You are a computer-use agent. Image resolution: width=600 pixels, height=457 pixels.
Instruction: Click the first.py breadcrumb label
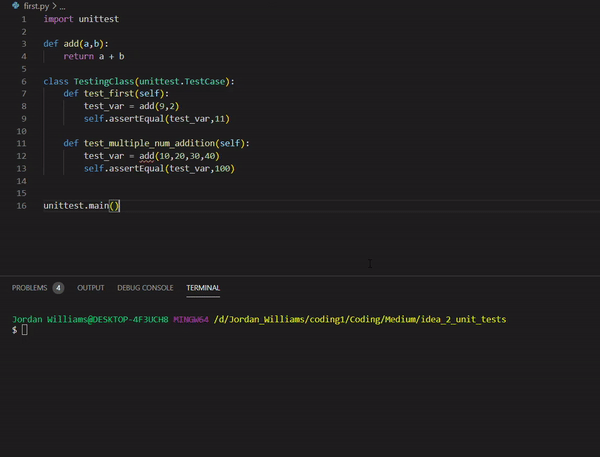tap(36, 6)
